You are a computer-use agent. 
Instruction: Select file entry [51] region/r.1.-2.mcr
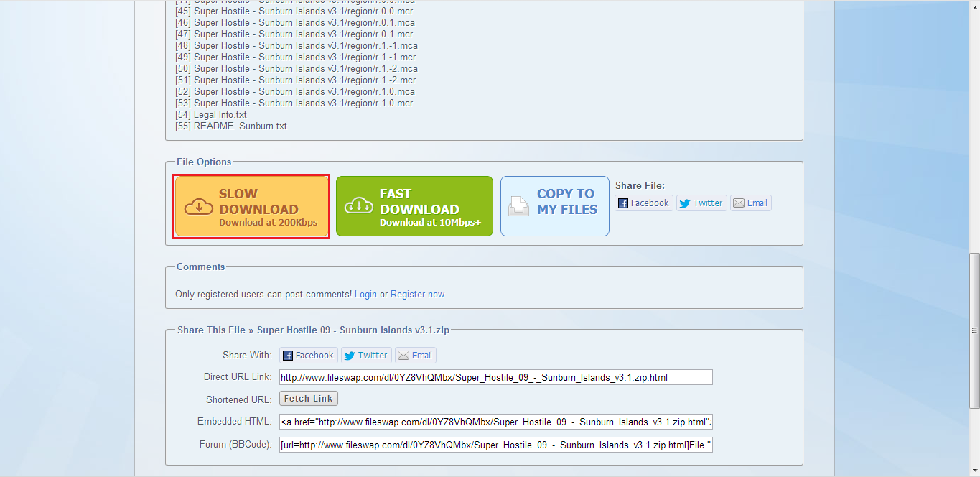(x=296, y=80)
